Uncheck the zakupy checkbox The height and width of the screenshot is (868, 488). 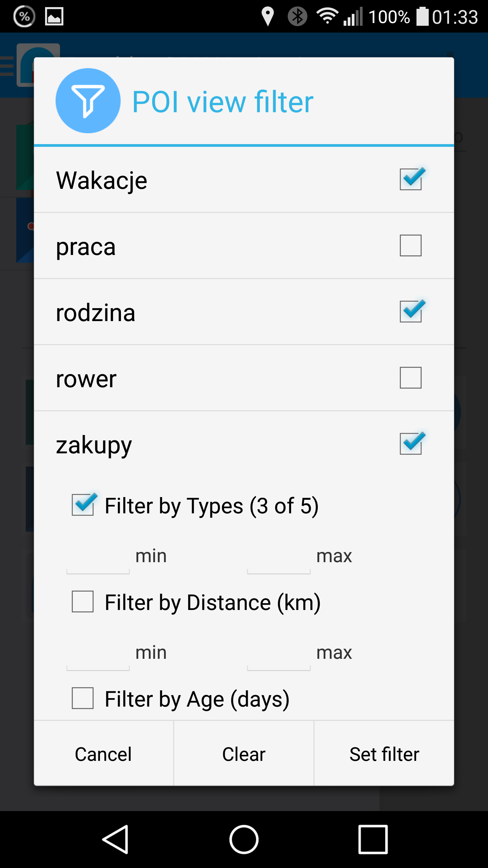coord(410,443)
